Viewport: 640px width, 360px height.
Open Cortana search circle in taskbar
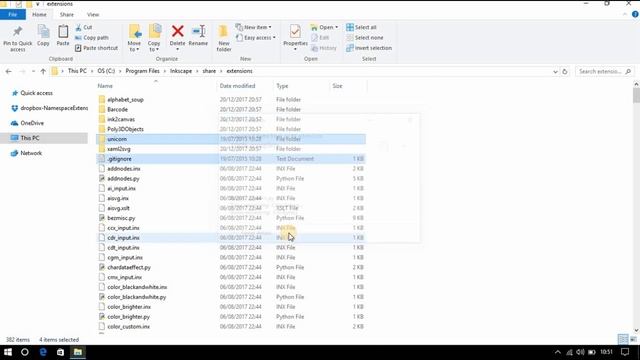coord(25,352)
